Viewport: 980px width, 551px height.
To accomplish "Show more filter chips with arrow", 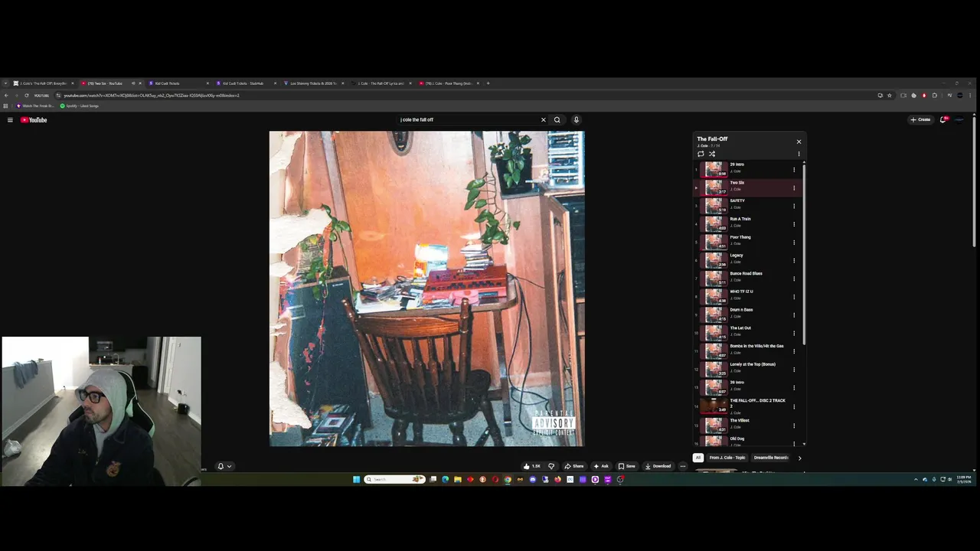I will 799,458.
